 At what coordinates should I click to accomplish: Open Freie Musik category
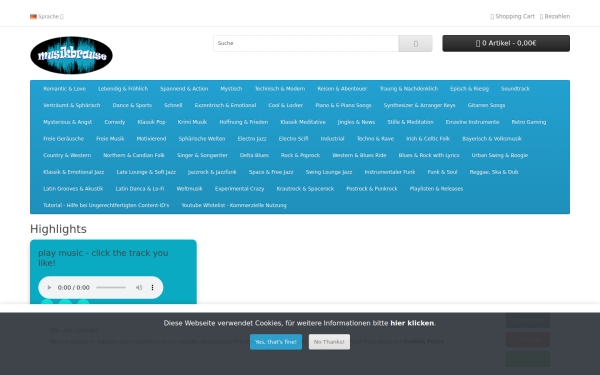coord(110,139)
